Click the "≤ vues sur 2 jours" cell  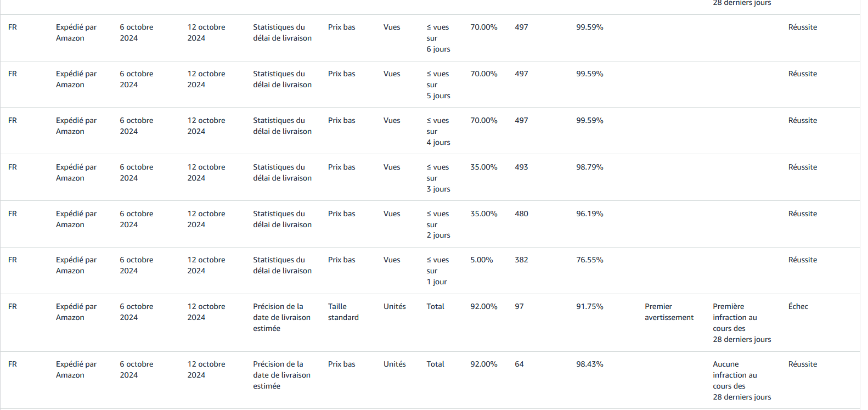click(x=438, y=224)
